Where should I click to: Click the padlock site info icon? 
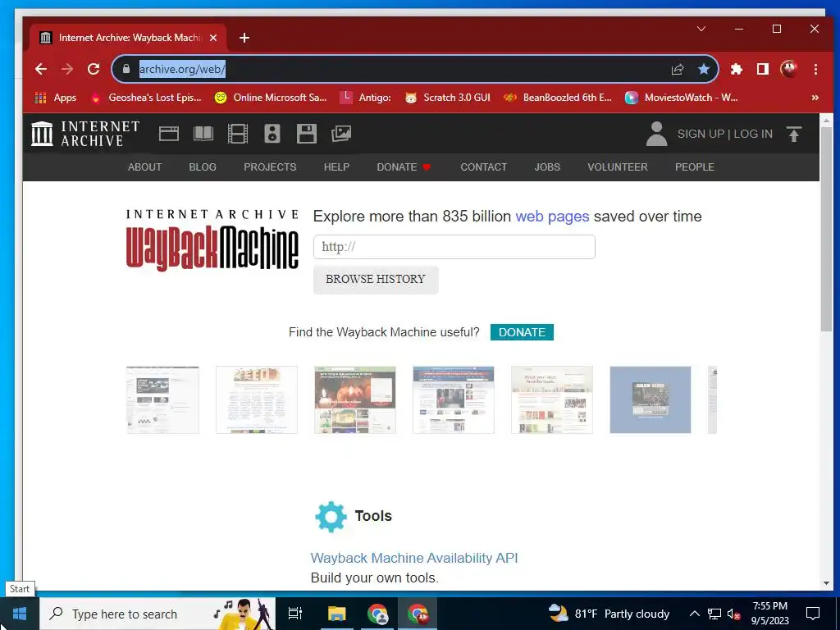pos(126,69)
